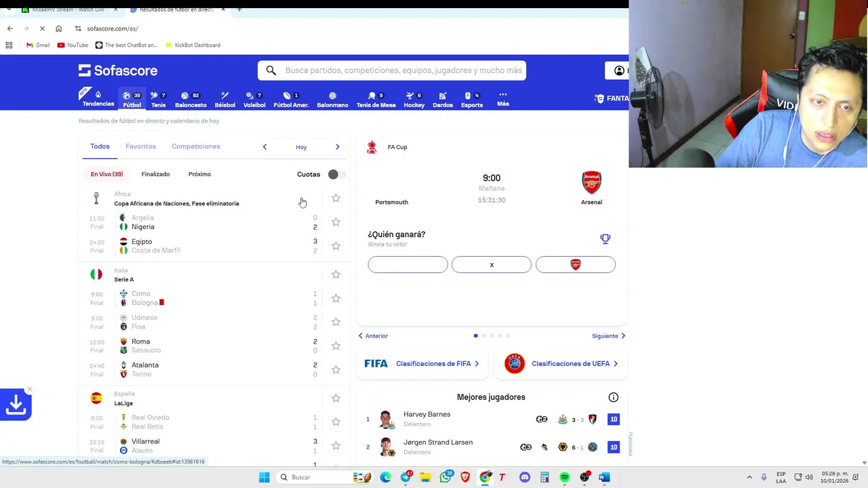The image size is (868, 488).
Task: Show Mejores jugadores info icon
Action: coord(613,397)
